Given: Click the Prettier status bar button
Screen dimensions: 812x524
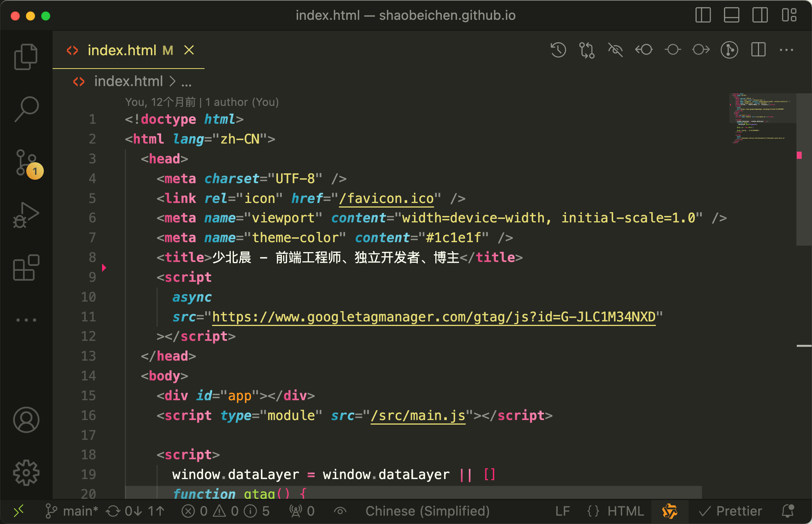Looking at the screenshot, I should (731, 511).
